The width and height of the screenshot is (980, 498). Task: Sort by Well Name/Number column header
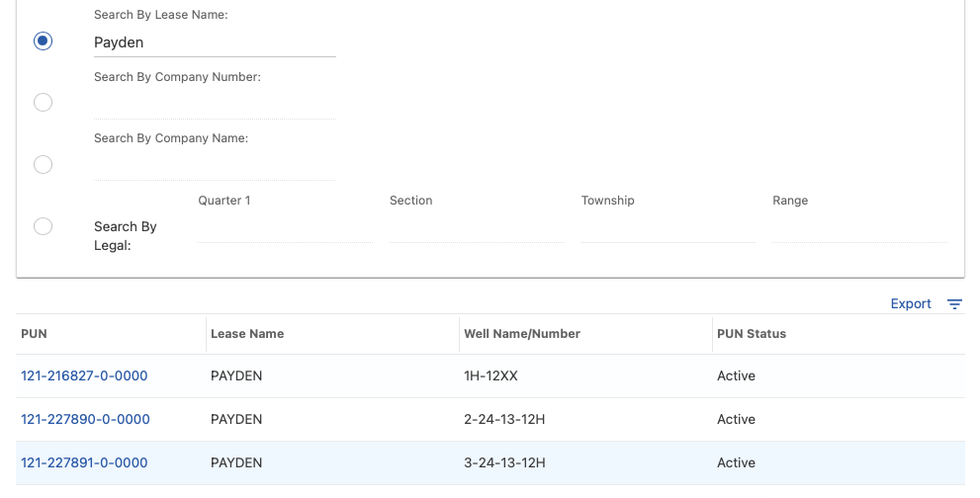click(x=522, y=334)
